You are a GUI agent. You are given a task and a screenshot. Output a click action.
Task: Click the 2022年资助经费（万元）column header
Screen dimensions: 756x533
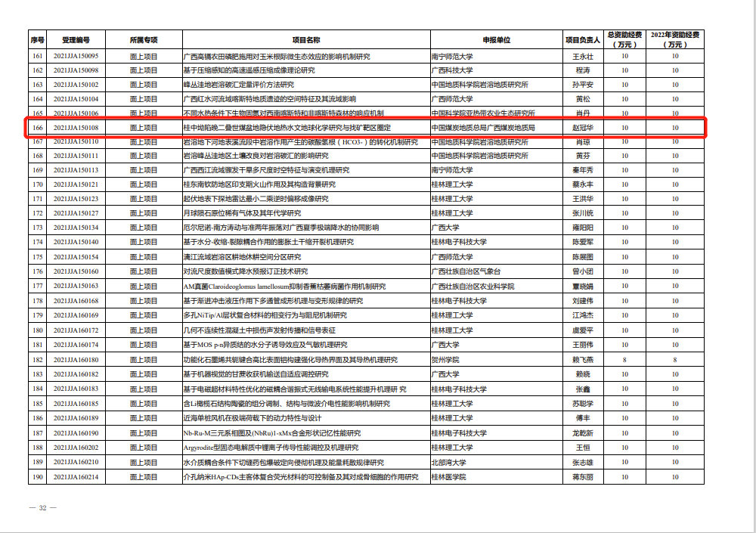675,39
